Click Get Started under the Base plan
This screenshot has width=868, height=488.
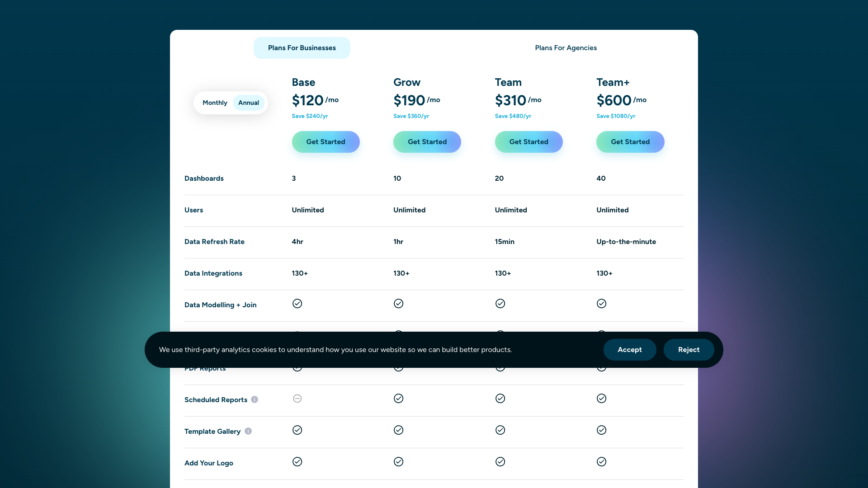(325, 141)
